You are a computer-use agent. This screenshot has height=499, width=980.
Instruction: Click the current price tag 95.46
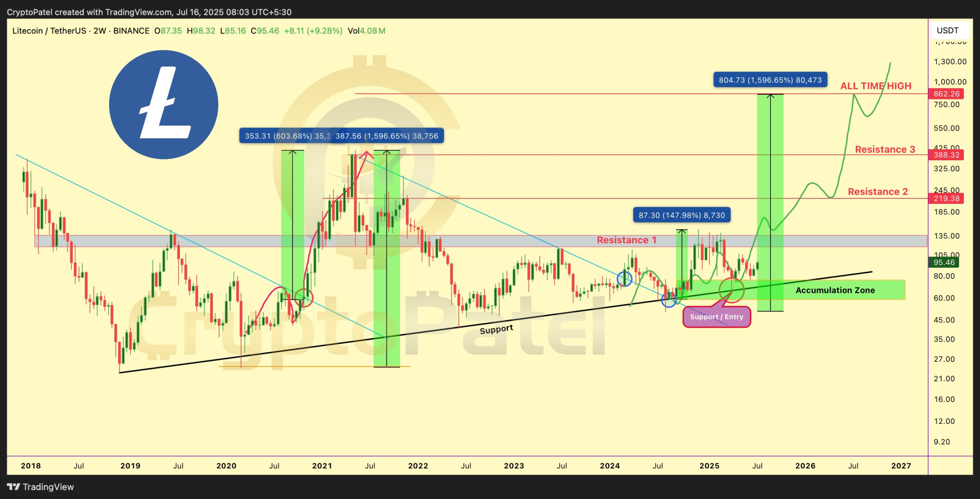pyautogui.click(x=944, y=262)
